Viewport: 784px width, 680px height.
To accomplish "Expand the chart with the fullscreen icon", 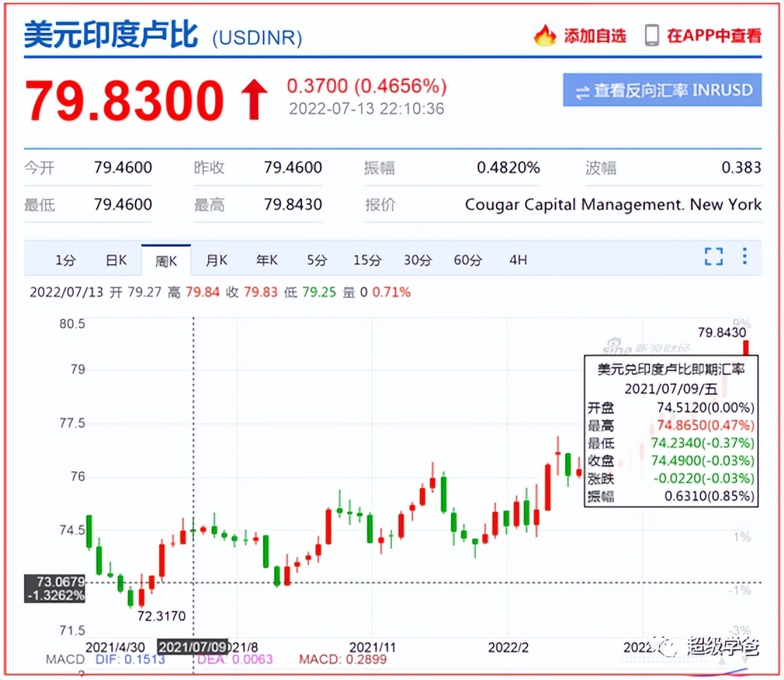I will (x=713, y=258).
